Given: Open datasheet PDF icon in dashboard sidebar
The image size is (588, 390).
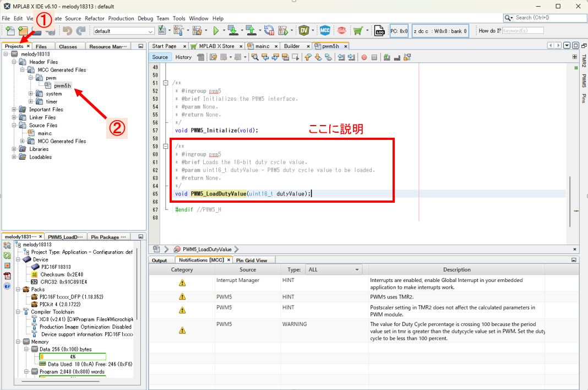Looking at the screenshot, I should [7, 275].
